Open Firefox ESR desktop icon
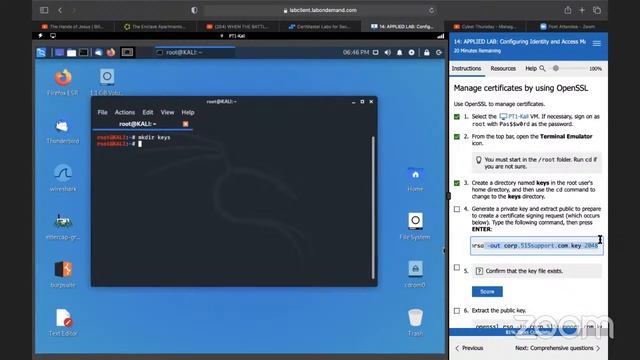Viewport: 640px width, 360px height. coord(62,82)
